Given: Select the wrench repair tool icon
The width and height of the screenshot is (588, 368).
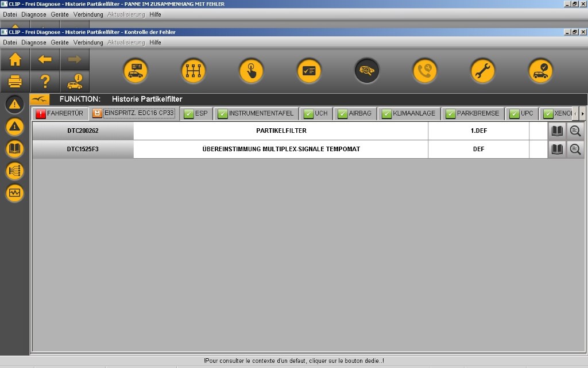Looking at the screenshot, I should [482, 71].
